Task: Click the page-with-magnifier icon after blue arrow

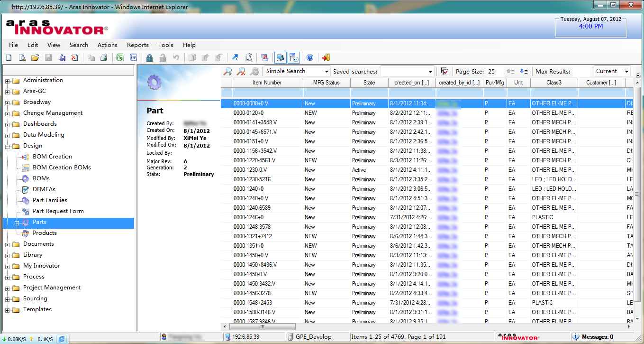Action: pyautogui.click(x=248, y=58)
